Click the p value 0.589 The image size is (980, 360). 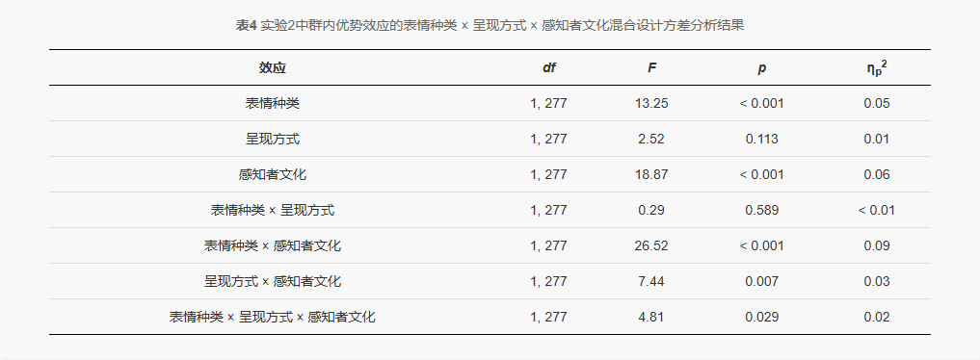click(762, 210)
